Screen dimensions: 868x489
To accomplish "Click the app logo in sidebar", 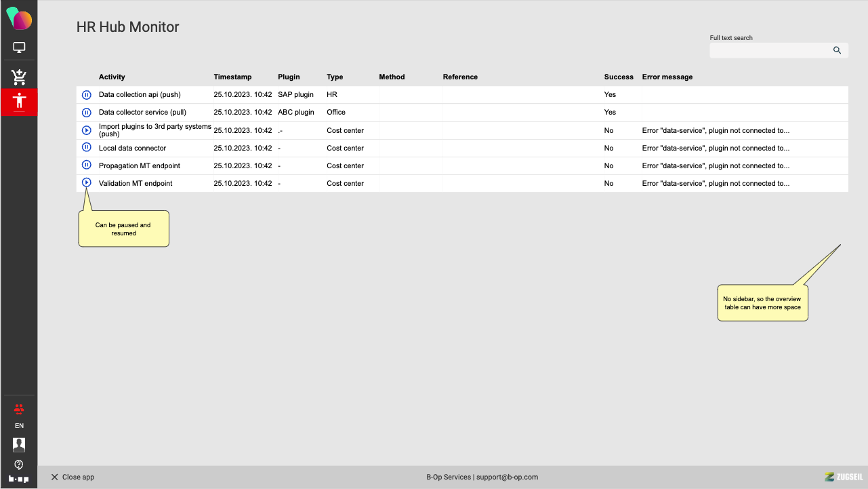I will pyautogui.click(x=19, y=19).
